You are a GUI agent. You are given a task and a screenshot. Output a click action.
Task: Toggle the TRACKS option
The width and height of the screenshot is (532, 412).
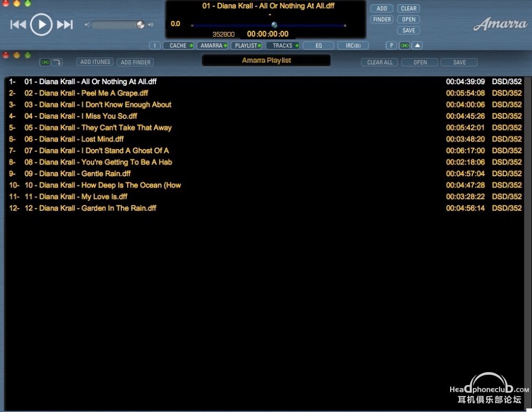click(x=282, y=45)
